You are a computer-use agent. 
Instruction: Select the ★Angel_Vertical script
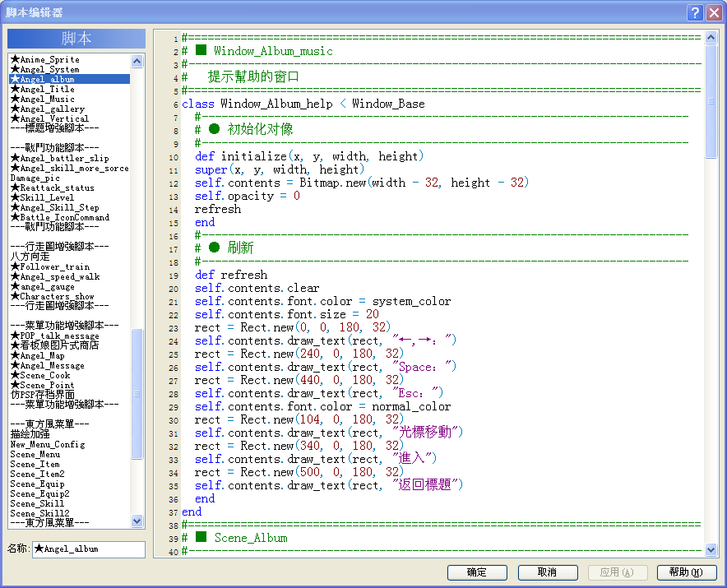click(70, 118)
